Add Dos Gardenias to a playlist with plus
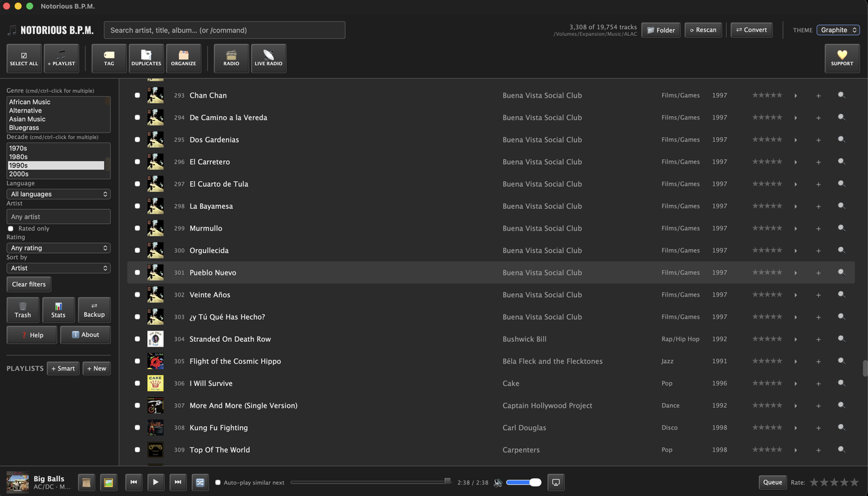This screenshot has height=496, width=868. click(818, 140)
